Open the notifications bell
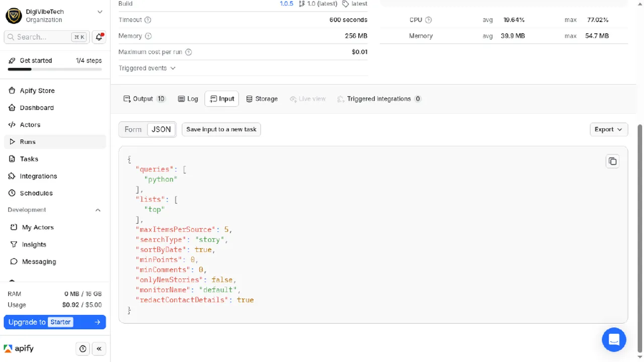The width and height of the screenshot is (644, 362). tap(99, 37)
